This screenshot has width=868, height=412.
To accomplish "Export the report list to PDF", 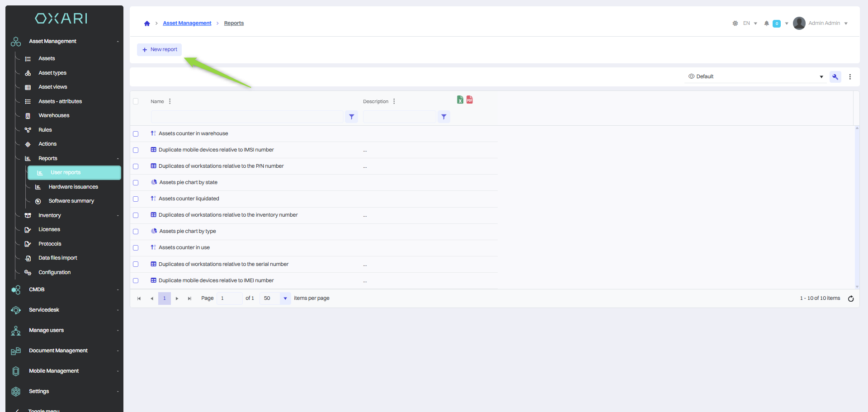I will coord(470,99).
